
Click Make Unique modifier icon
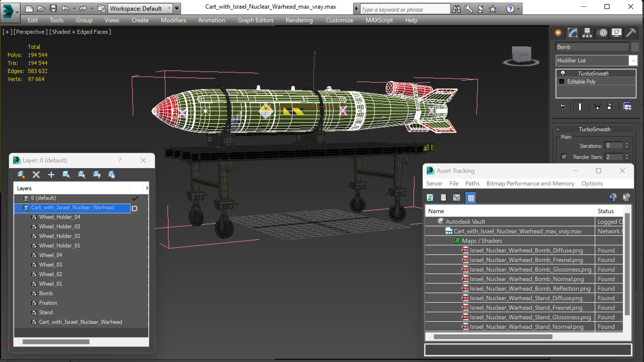(597, 106)
